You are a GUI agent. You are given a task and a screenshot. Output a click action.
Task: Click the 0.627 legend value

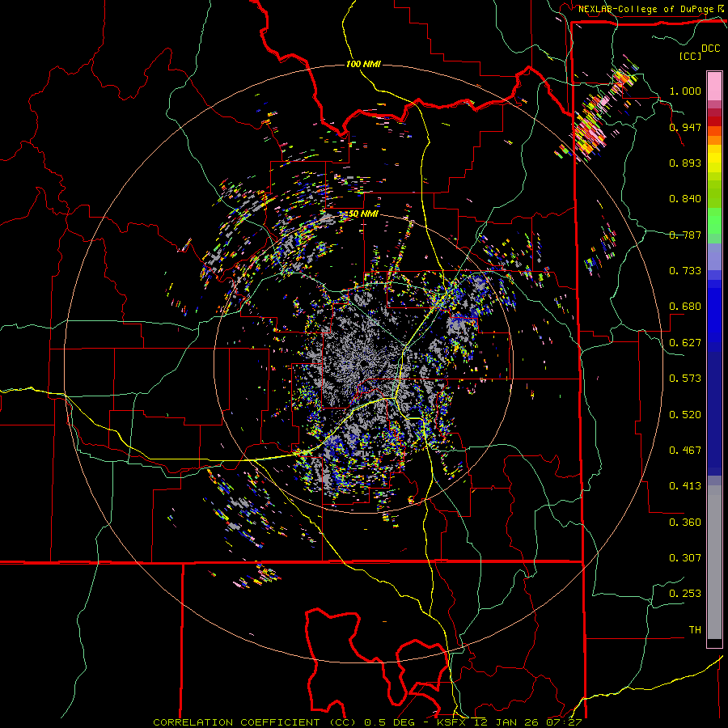tap(685, 343)
